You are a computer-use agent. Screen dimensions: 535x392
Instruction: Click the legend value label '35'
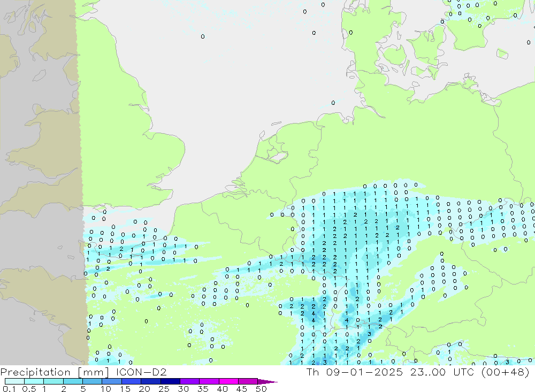[203, 389]
